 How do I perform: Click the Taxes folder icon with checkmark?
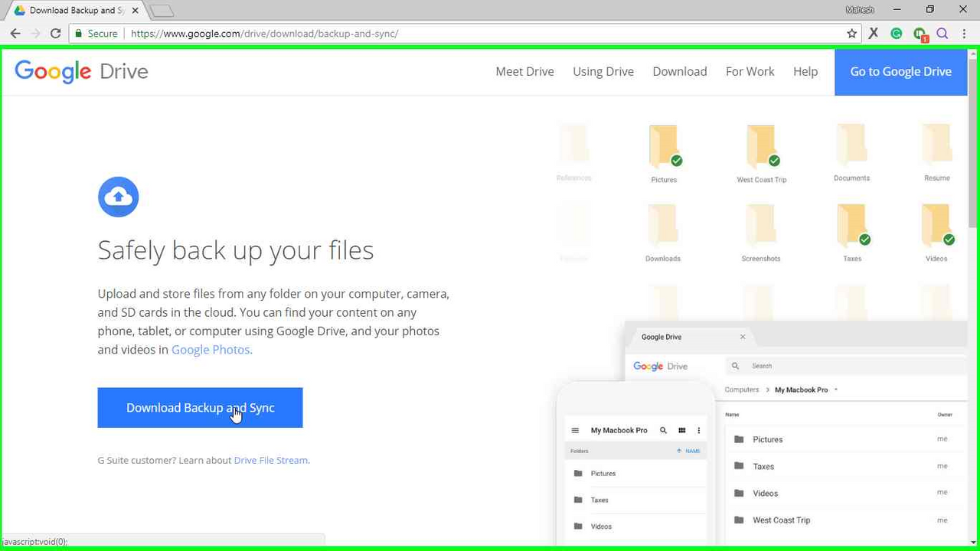pyautogui.click(x=853, y=226)
